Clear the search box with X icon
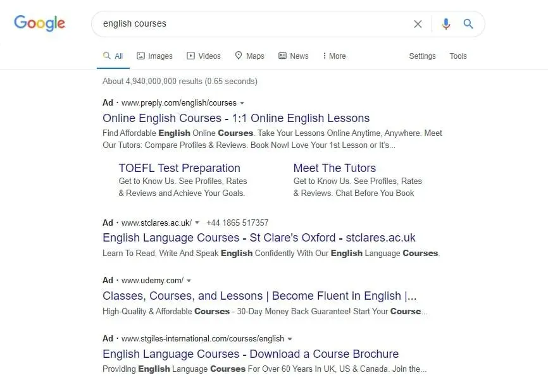Image resolution: width=548 pixels, height=392 pixels. click(418, 24)
